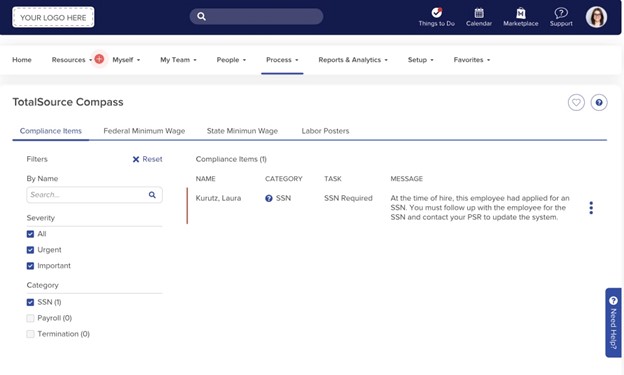Open the user profile avatar
Image resolution: width=624 pixels, height=375 pixels.
(596, 17)
